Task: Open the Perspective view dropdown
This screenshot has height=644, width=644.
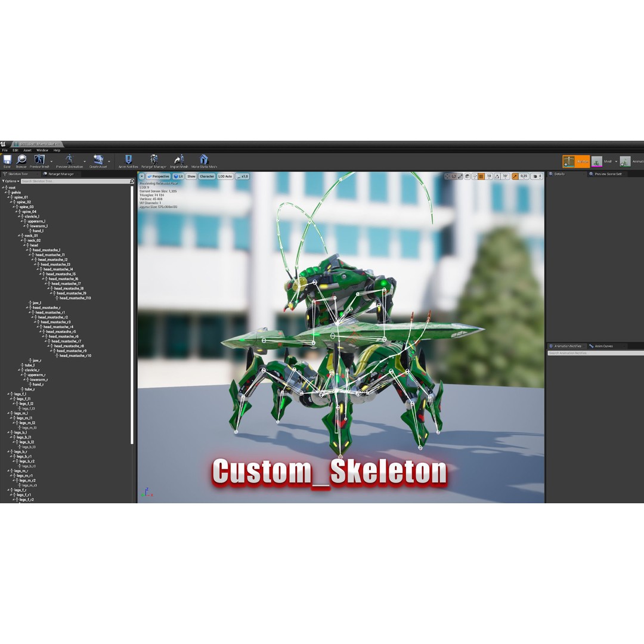Action: [x=158, y=176]
